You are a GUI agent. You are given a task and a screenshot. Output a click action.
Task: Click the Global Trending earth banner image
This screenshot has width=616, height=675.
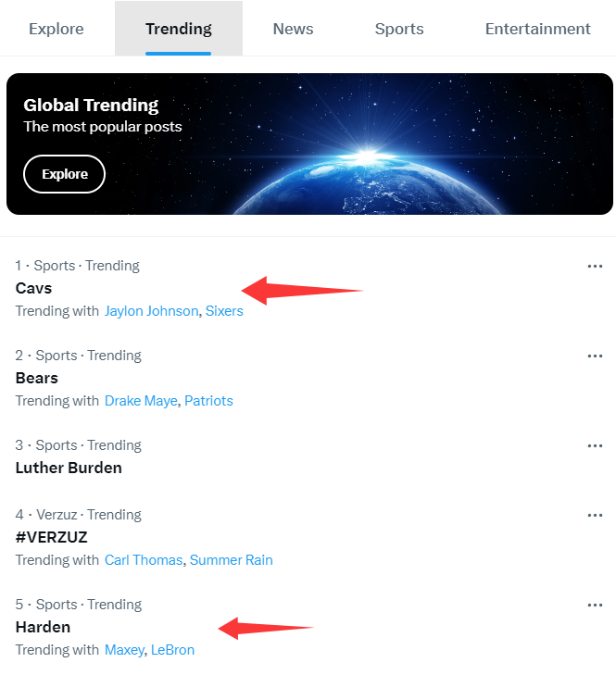[309, 144]
